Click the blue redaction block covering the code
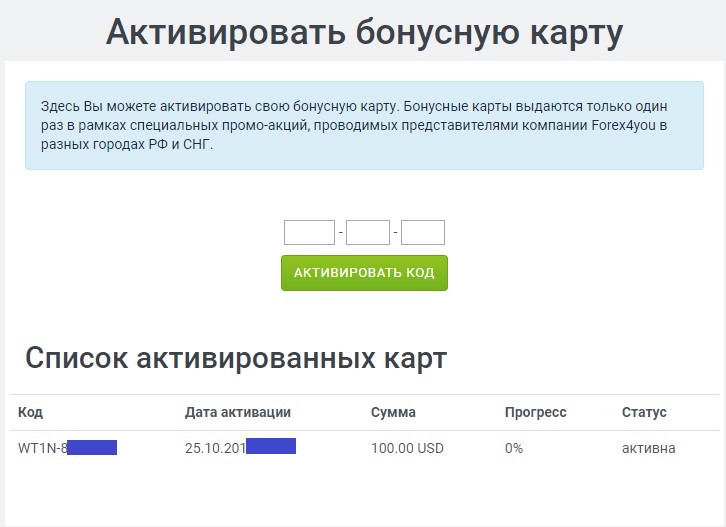 click(92, 447)
